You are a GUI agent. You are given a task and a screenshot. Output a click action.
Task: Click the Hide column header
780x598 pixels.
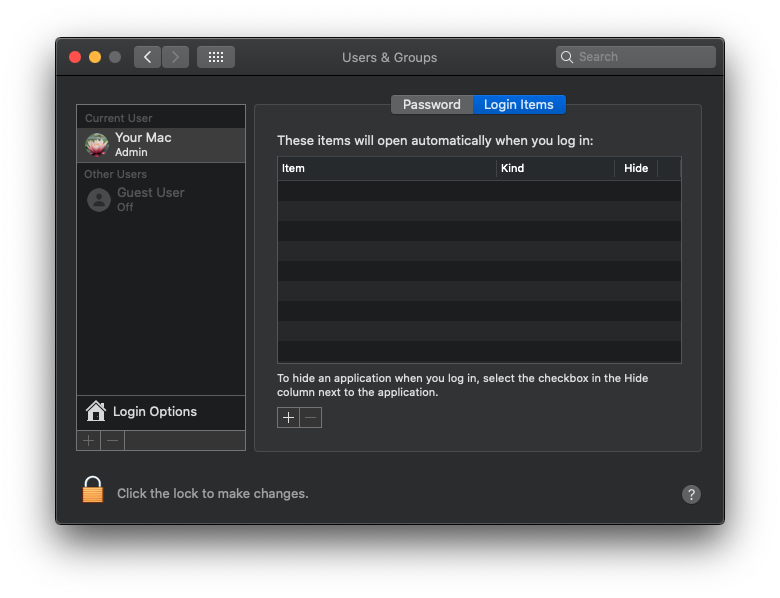tap(636, 168)
